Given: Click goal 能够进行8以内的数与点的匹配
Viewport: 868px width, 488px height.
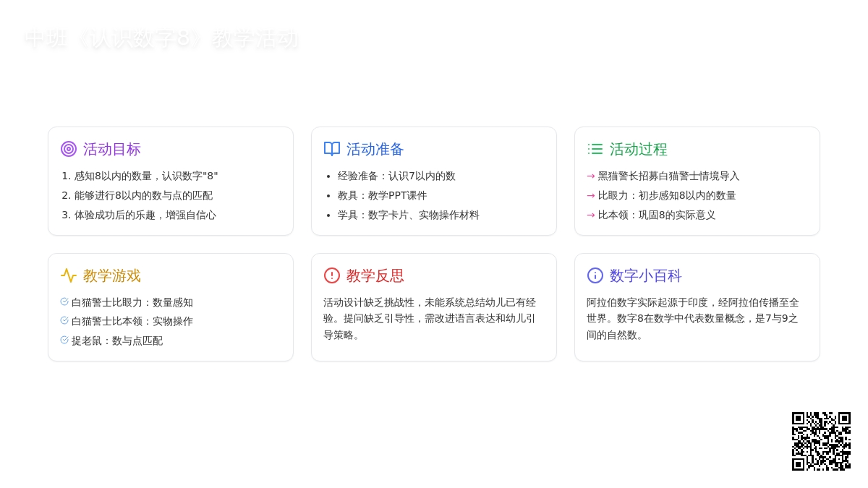Looking at the screenshot, I should coord(144,195).
